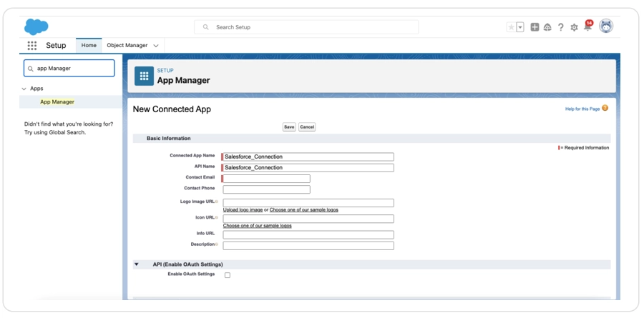
Task: Select App Manager in the sidebar
Action: (57, 101)
